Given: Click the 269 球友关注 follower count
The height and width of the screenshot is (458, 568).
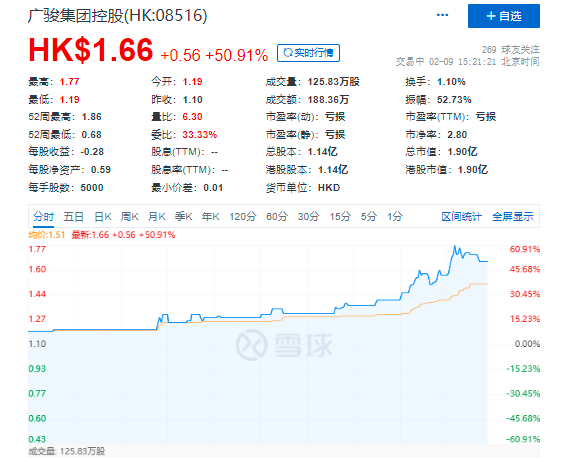Looking at the screenshot, I should tap(510, 50).
